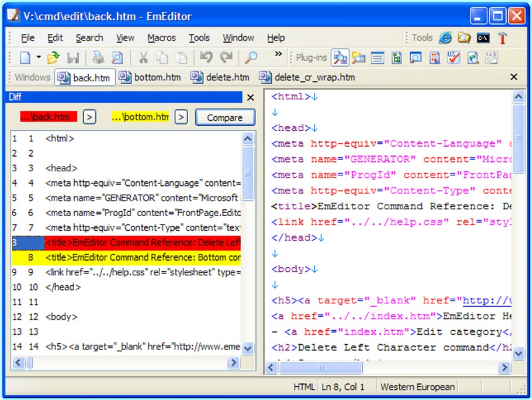Open the command prompt tool icon

[x=483, y=38]
